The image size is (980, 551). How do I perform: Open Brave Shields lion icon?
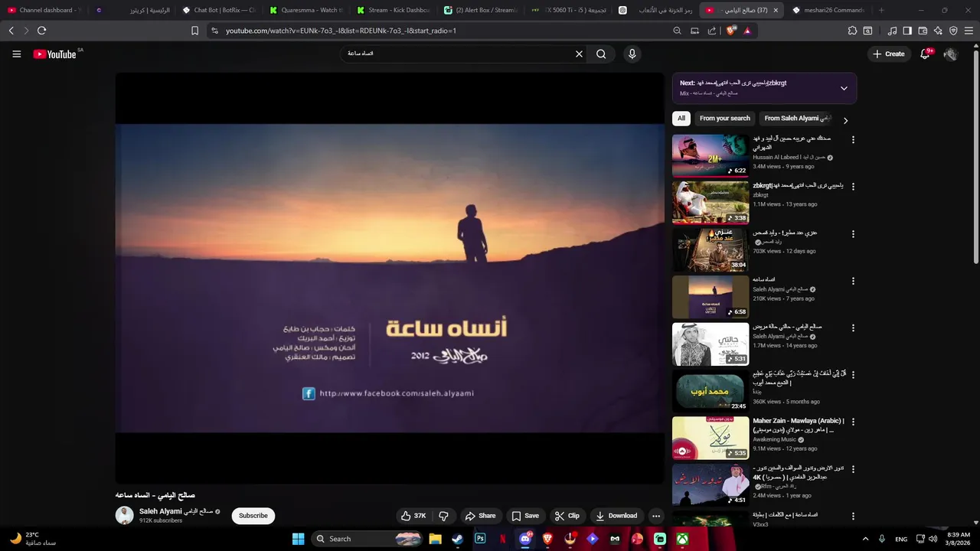coord(730,31)
